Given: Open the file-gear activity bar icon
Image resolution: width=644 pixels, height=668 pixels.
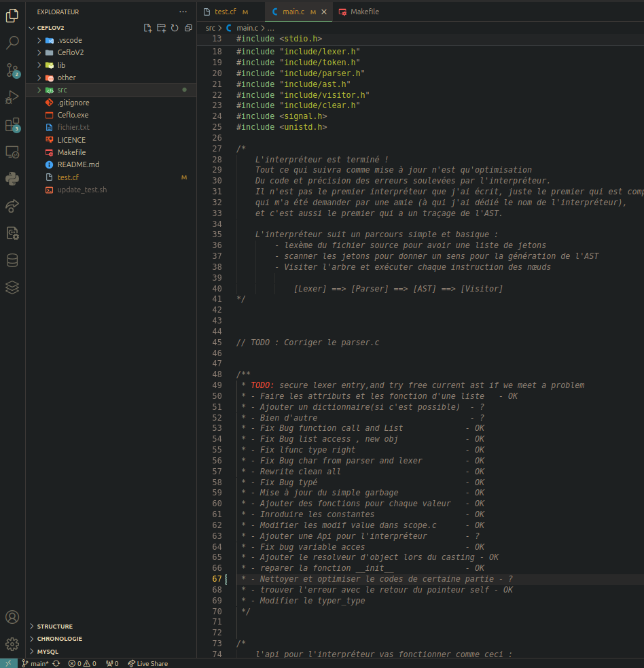Looking at the screenshot, I should coord(12,234).
